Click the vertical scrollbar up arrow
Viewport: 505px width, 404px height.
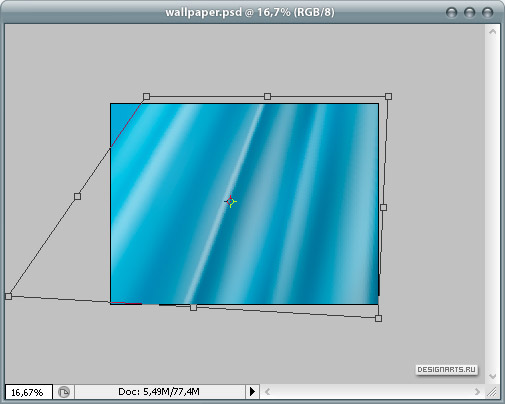click(x=493, y=32)
